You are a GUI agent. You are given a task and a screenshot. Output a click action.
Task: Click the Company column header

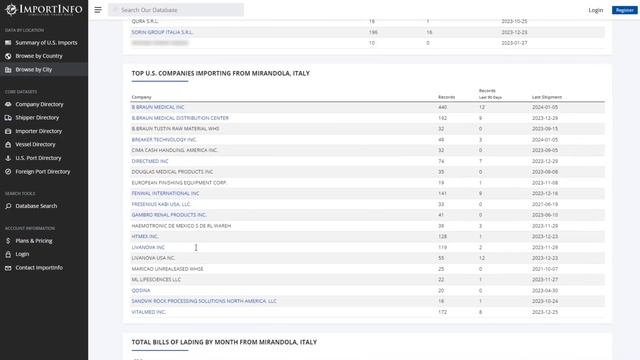tap(141, 97)
